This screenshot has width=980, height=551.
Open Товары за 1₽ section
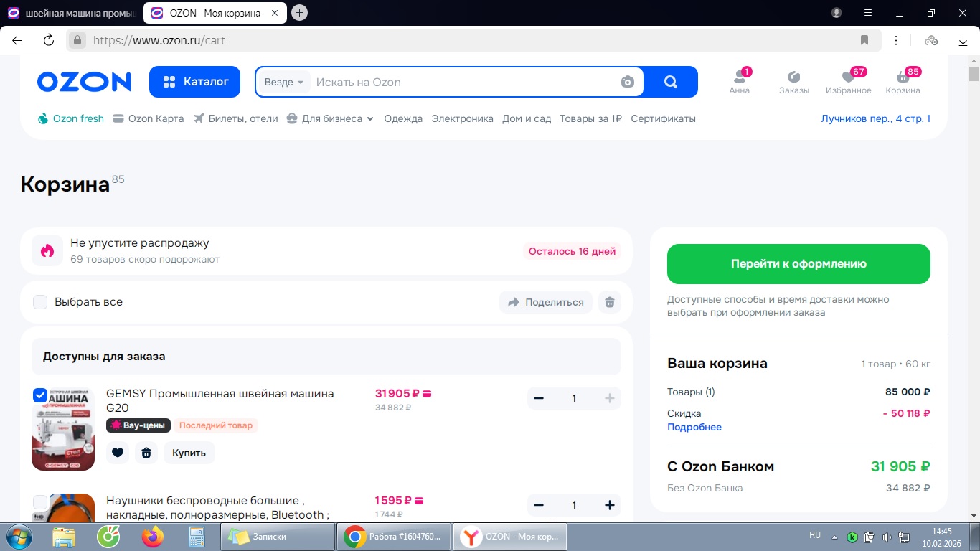pos(590,118)
